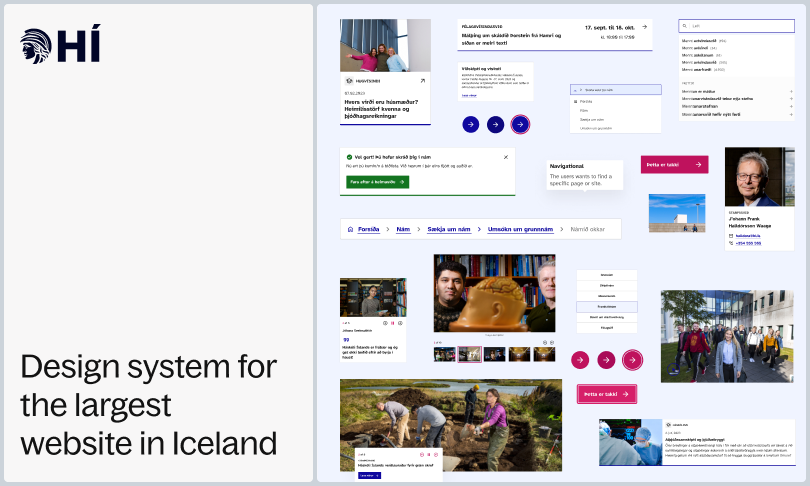Collapse the open navigation dropdown header
810x486 pixels.
click(616, 90)
